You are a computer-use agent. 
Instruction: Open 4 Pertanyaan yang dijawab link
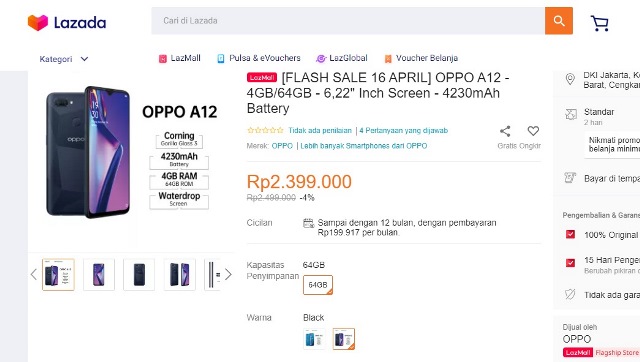[404, 131]
